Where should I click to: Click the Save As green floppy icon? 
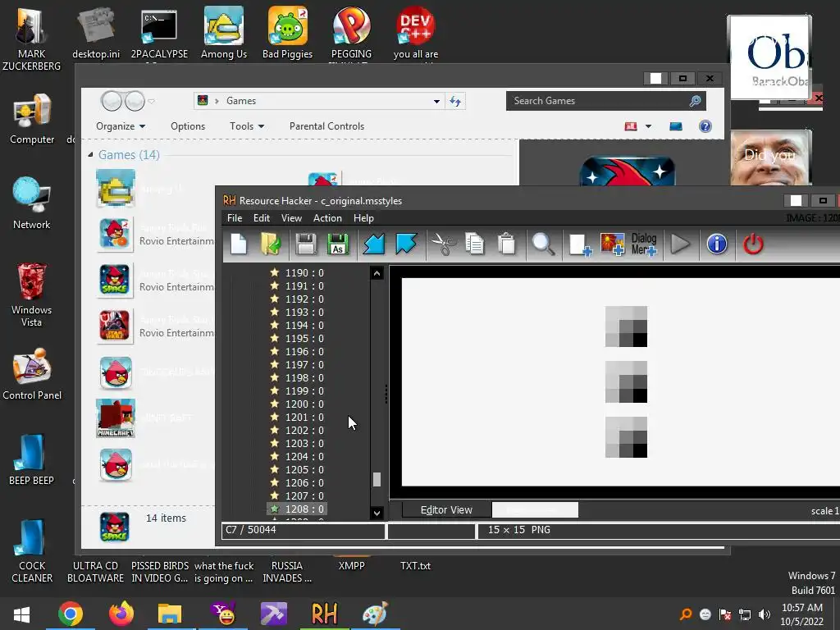tap(337, 244)
